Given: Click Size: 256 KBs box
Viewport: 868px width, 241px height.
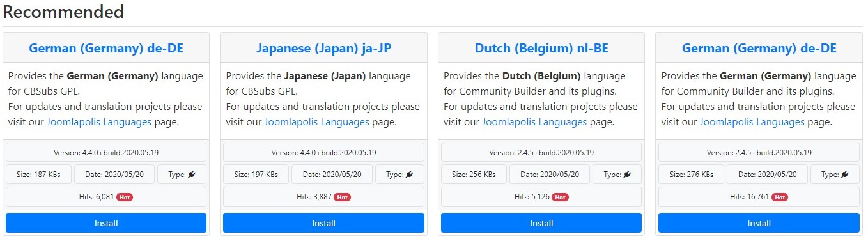Looking at the screenshot, I should pyautogui.click(x=474, y=174).
